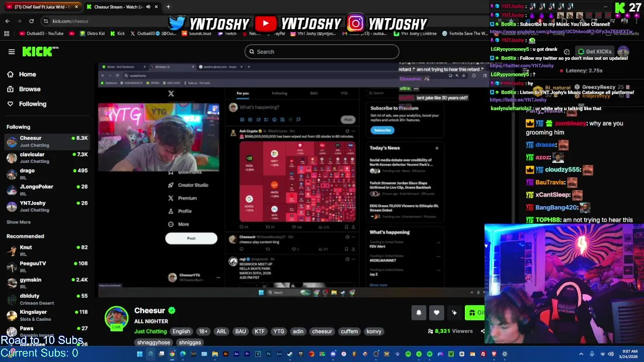Open the Just Chatting category link
The width and height of the screenshot is (644, 362).
click(x=150, y=331)
